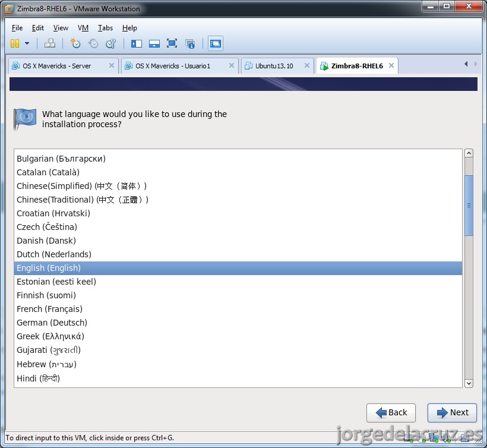
Task: Close the OS X Mavericks - Server tab
Action: [112, 65]
